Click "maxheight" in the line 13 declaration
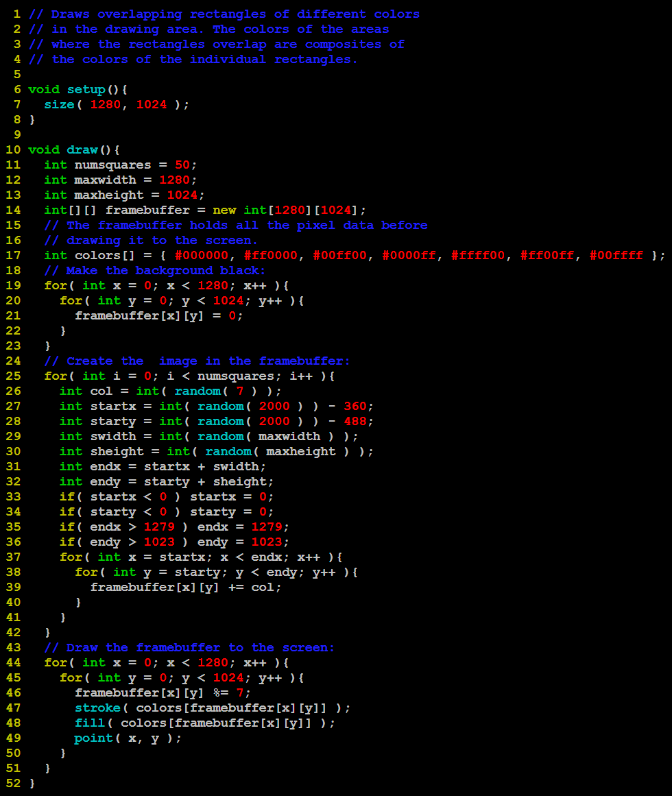Viewport: 672px width, 796px height. click(109, 195)
